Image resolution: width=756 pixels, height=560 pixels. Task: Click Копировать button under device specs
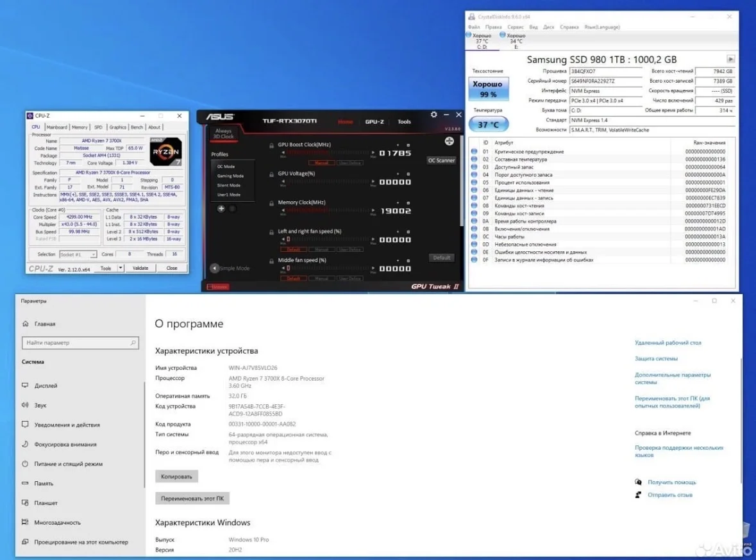176,477
